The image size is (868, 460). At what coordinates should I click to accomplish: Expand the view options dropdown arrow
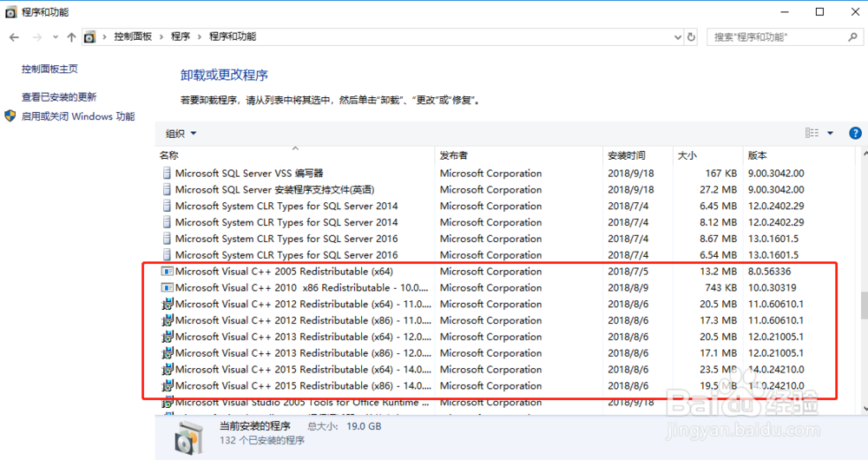click(831, 133)
